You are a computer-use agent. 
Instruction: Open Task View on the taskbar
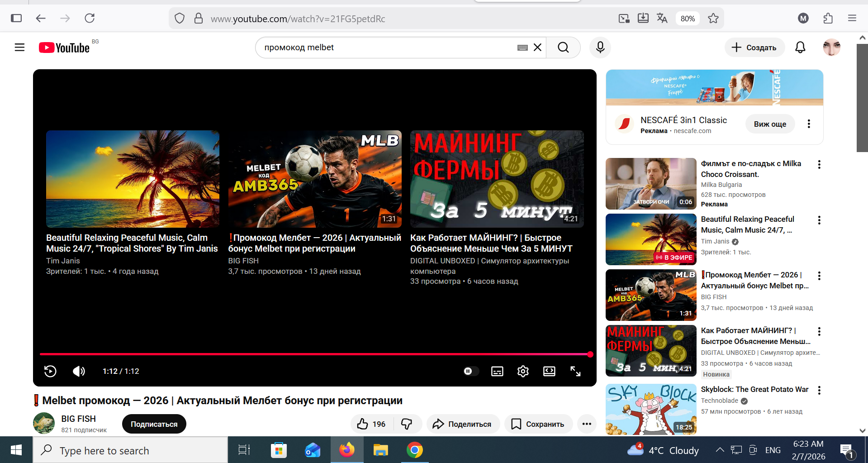coord(244,450)
